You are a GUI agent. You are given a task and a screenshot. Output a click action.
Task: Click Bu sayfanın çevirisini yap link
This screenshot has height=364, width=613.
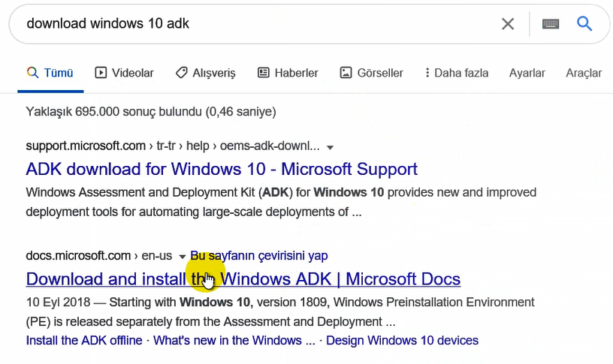point(259,256)
